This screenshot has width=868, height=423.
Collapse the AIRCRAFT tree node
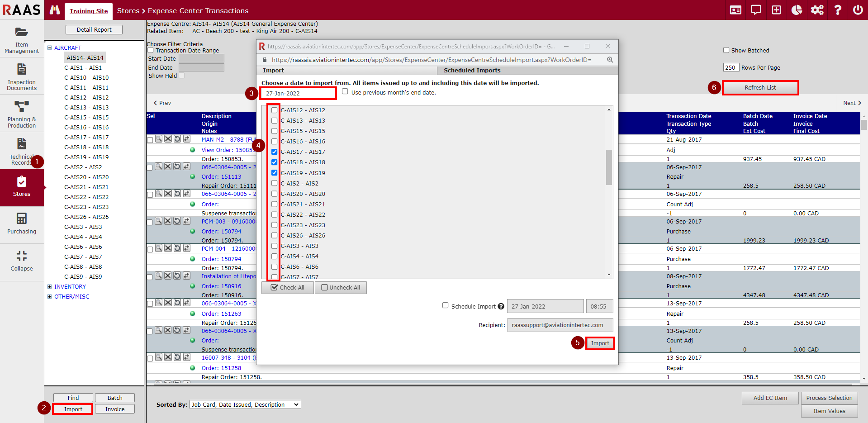pos(50,48)
